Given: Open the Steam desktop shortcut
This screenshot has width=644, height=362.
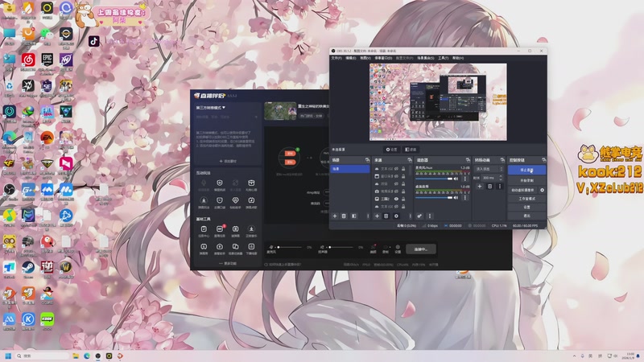Looking at the screenshot, I should click(28, 269).
